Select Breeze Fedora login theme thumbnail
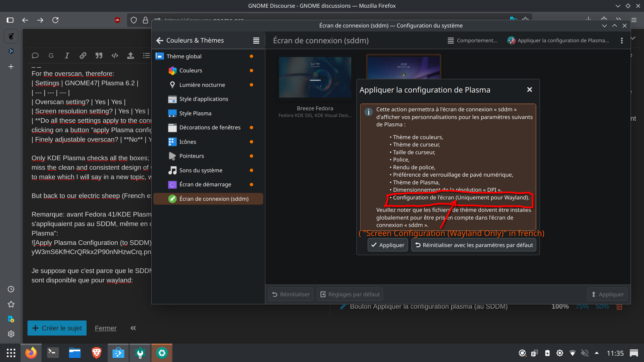Screen dimensions: 644x362 [x=315, y=77]
